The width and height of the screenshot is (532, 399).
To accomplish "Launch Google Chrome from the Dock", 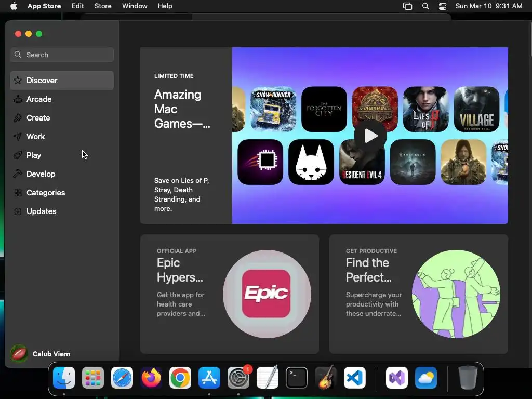I will 180,378.
